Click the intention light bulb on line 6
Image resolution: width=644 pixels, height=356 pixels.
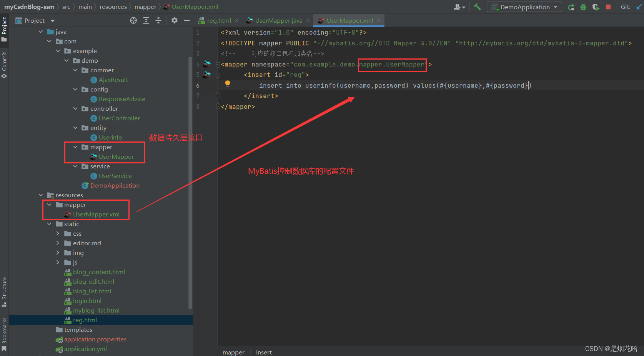(227, 84)
